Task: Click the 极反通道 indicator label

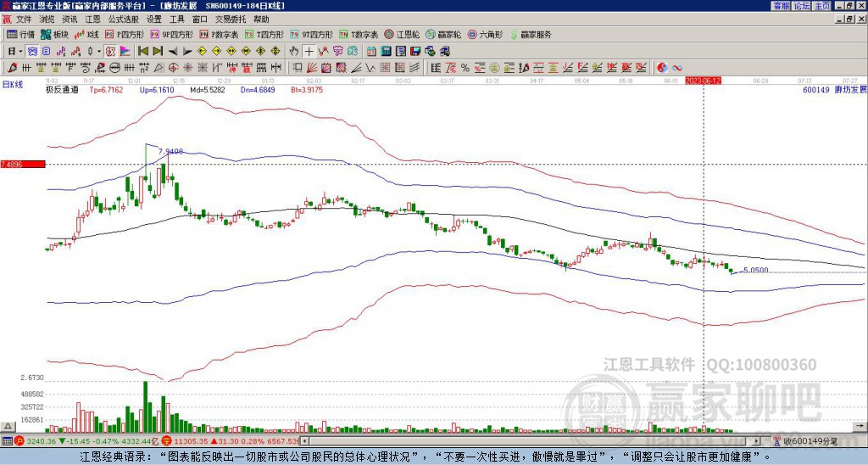Action: [x=62, y=90]
